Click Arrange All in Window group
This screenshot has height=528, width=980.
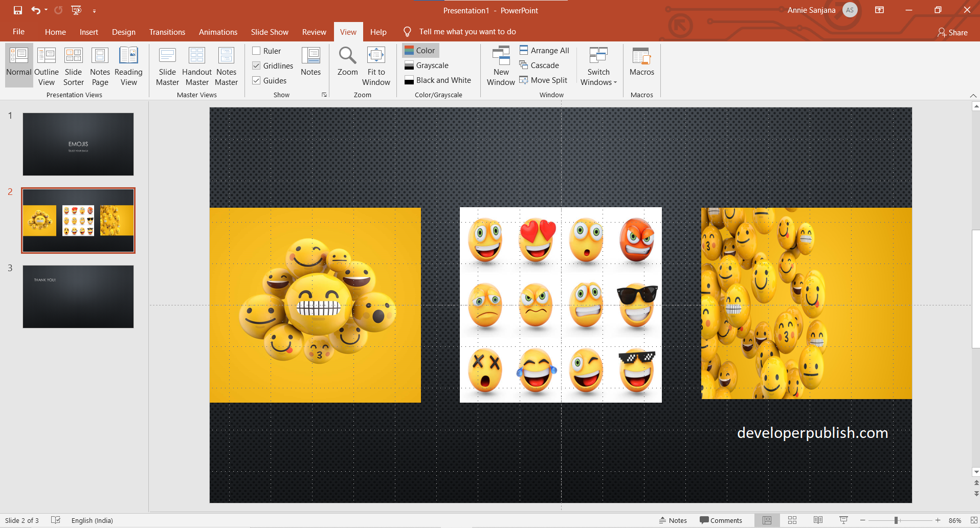point(544,50)
